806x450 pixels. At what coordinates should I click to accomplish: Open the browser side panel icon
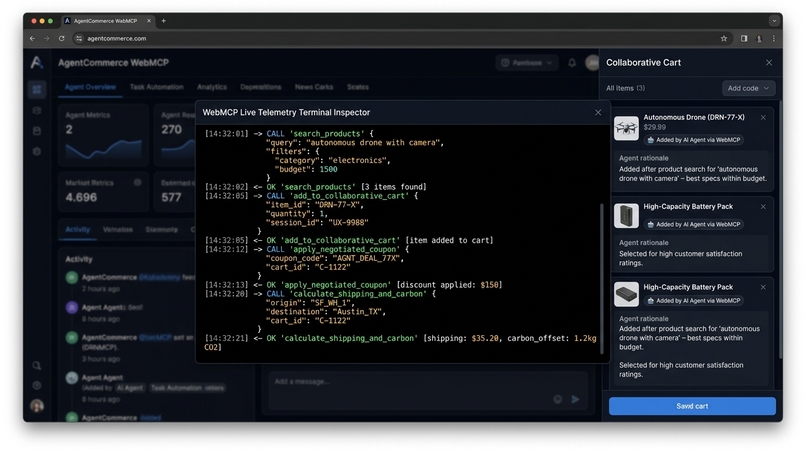click(x=744, y=39)
